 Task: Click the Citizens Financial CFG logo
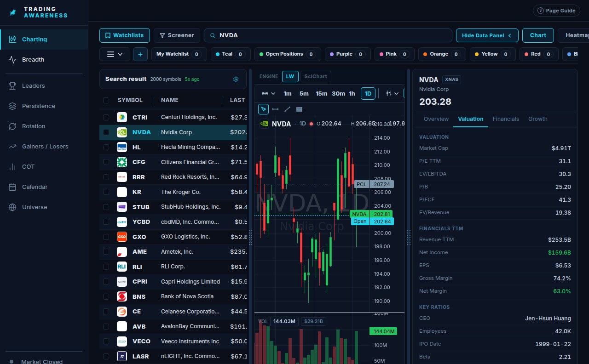(x=122, y=162)
